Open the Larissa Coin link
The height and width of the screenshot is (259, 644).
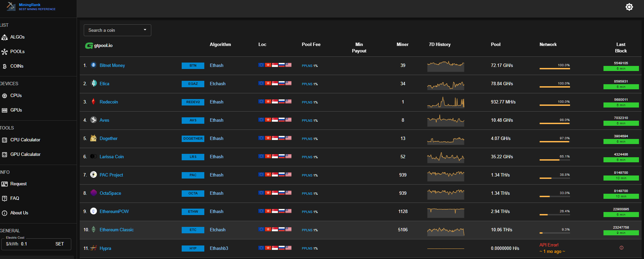[111, 157]
